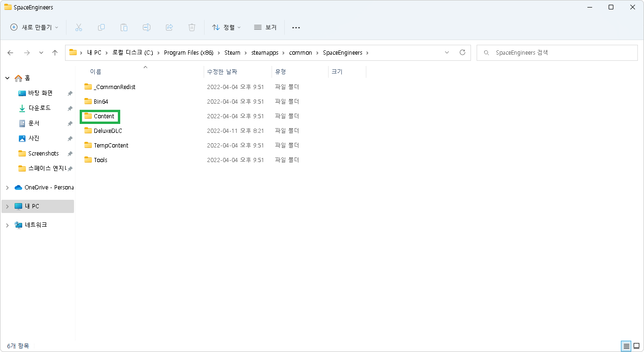Click common breadcrumb in address bar

(301, 53)
